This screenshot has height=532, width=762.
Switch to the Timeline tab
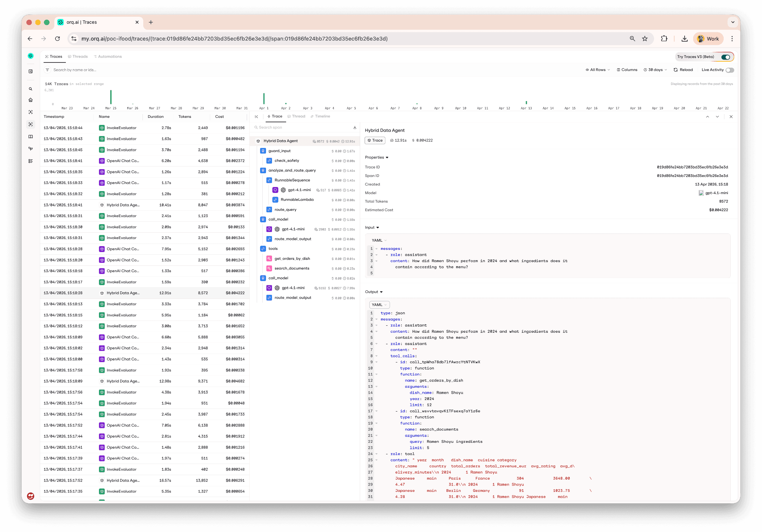point(320,116)
